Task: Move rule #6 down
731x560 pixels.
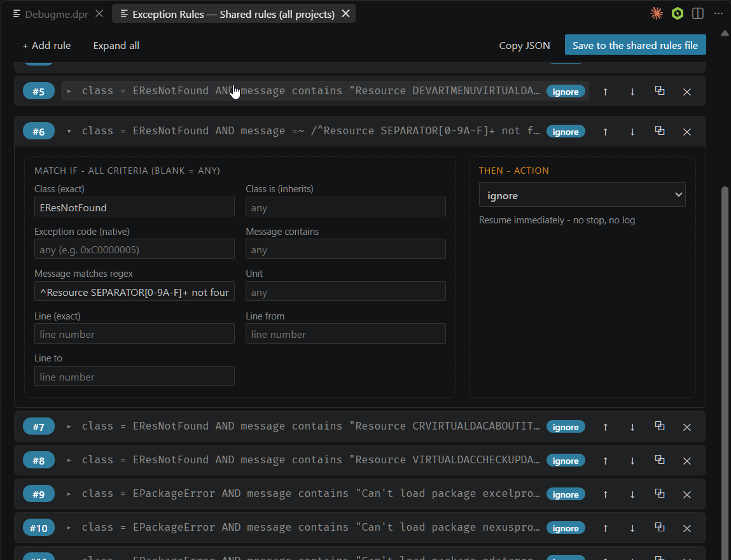Action: click(x=632, y=132)
